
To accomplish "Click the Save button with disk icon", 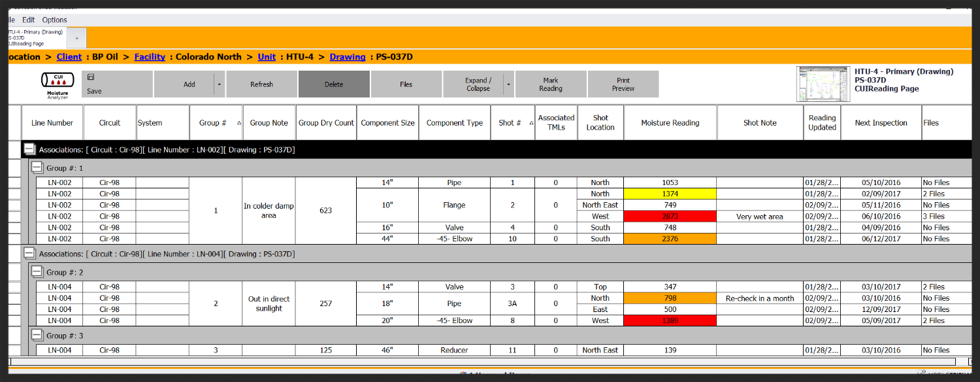I will (94, 84).
